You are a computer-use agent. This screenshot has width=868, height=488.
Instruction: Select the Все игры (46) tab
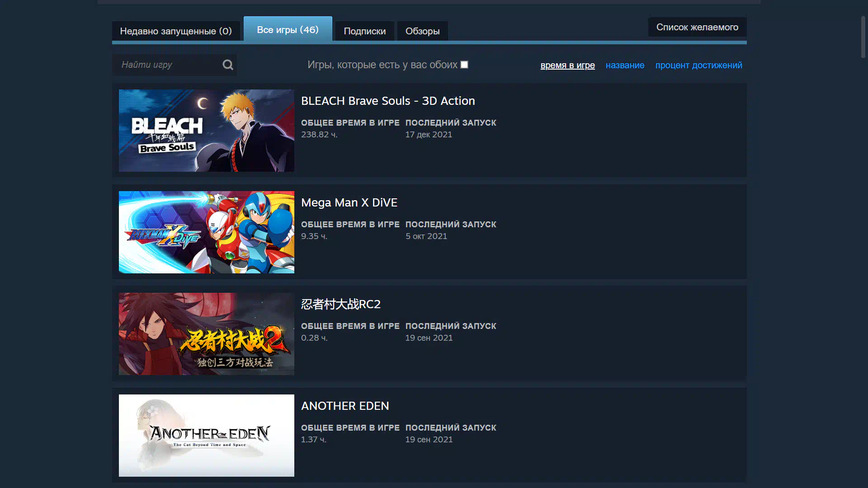[288, 29]
